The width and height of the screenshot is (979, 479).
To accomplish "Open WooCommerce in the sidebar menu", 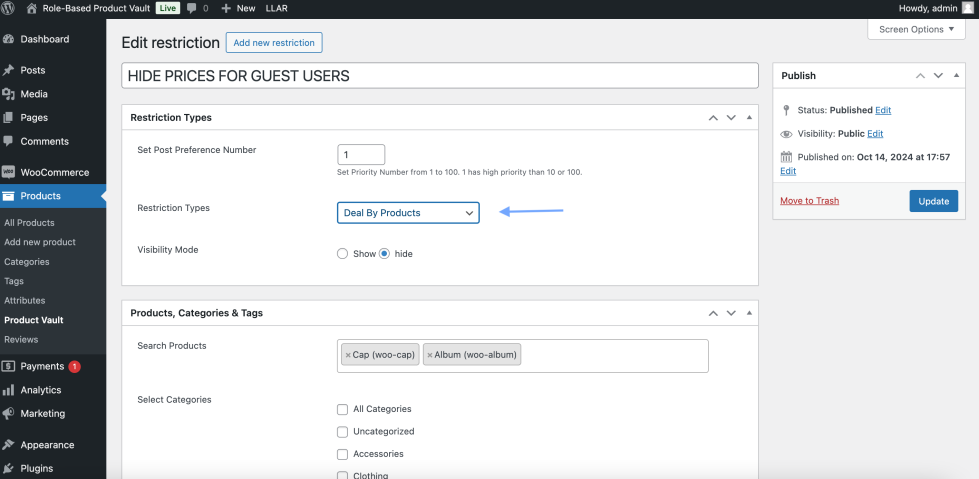I will click(x=54, y=172).
